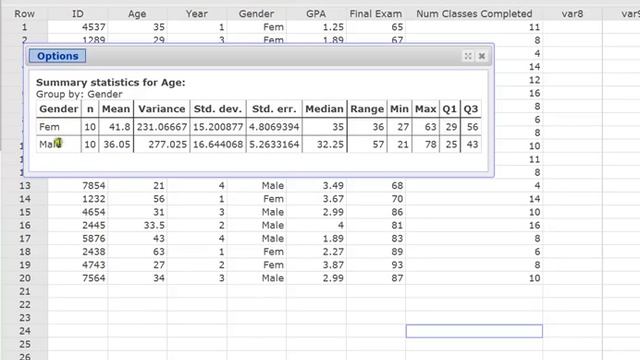Image resolution: width=640 pixels, height=360 pixels.
Task: Select the Final Exam column header
Action: pos(376,14)
